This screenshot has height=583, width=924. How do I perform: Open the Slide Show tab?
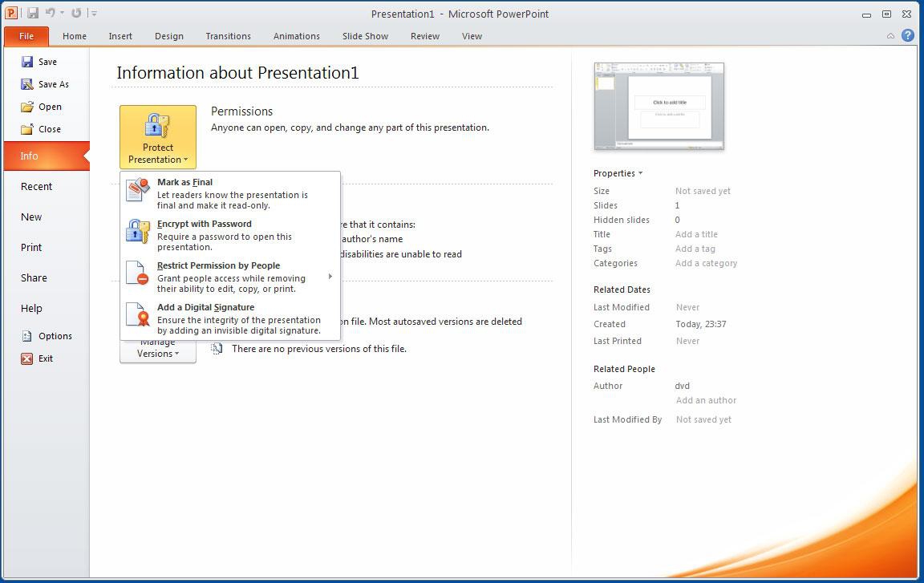pos(366,36)
